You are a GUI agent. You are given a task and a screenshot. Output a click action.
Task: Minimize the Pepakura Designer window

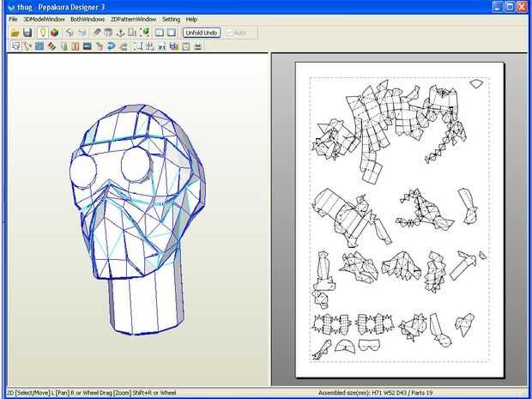coord(498,7)
